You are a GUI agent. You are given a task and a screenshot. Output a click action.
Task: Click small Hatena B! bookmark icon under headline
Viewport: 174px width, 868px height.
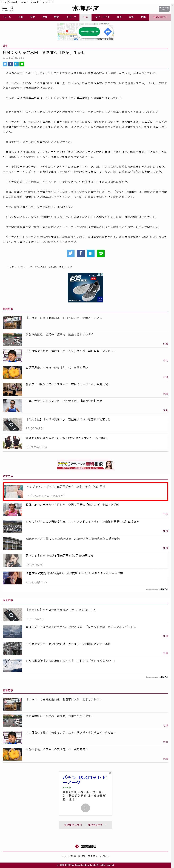(16, 64)
